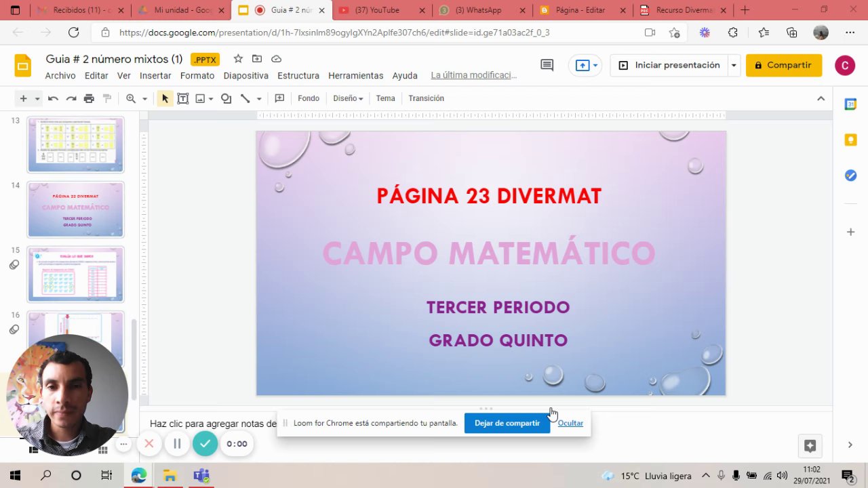868x488 pixels.
Task: Select slide 15 thumbnail
Action: coord(75,274)
